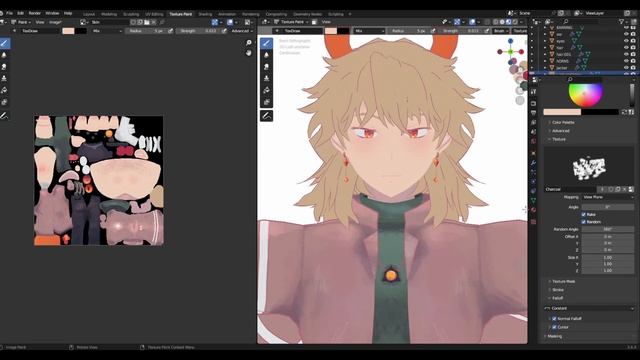This screenshot has height=360, width=640.
Task: Switch to the Shading workspace tab
Action: tap(205, 14)
